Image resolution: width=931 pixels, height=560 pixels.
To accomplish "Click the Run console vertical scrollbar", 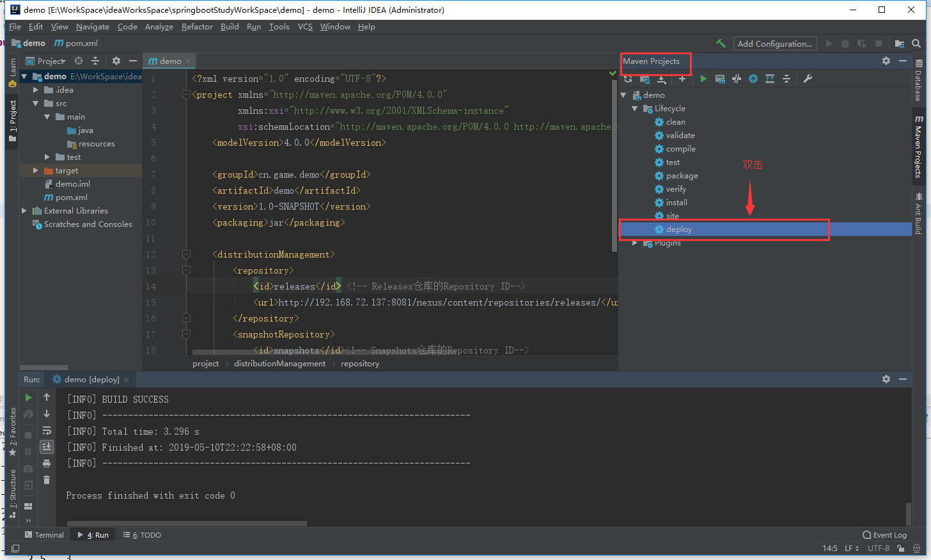I will 908,513.
